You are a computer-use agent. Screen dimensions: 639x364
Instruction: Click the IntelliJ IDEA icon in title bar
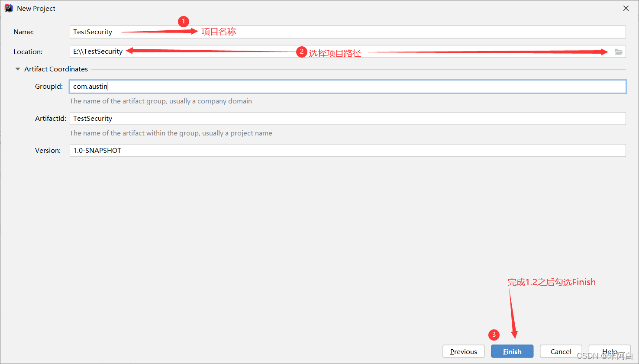click(x=9, y=8)
